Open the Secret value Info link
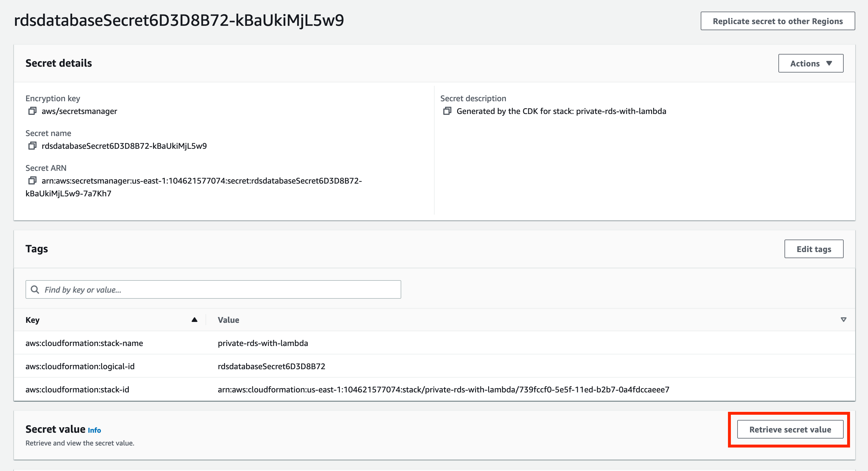This screenshot has height=471, width=868. tap(94, 430)
